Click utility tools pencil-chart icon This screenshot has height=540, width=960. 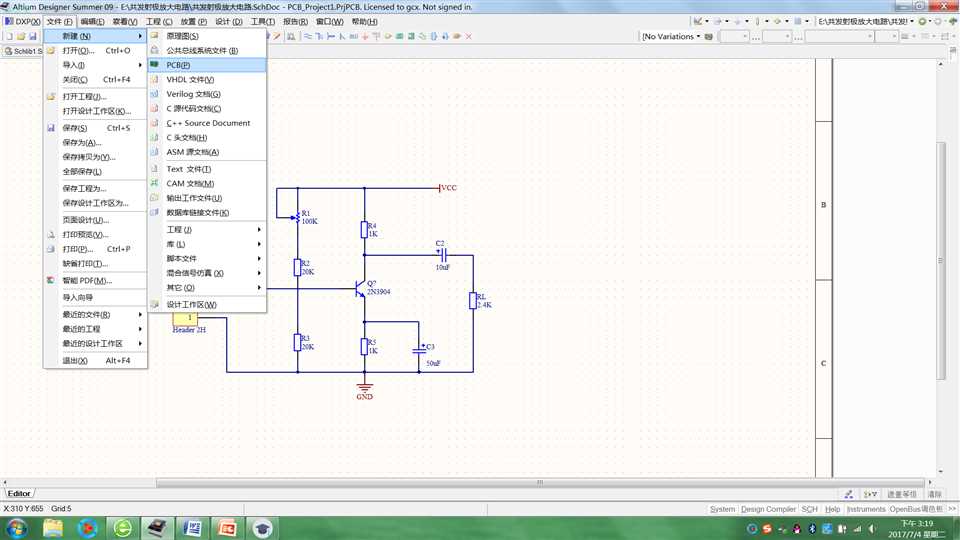(x=697, y=21)
